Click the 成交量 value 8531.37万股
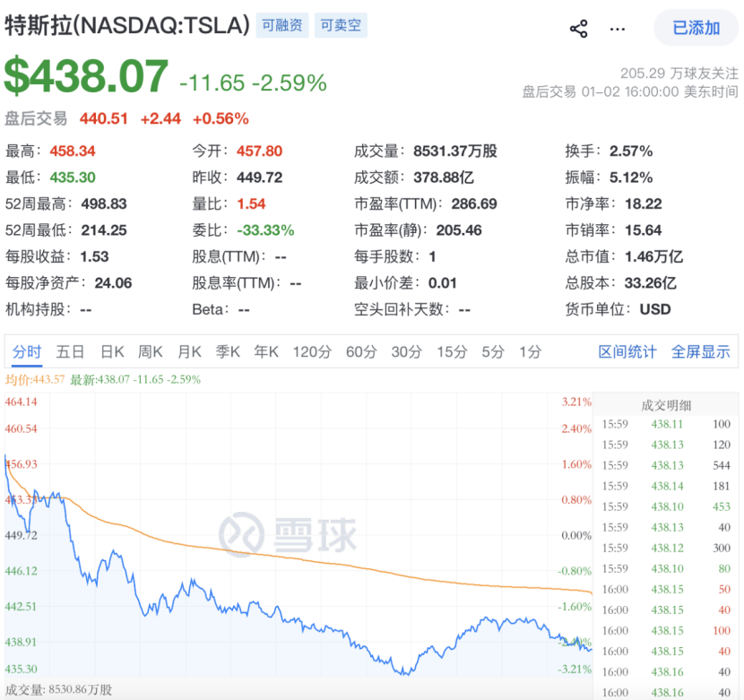Viewport: 744px width, 700px height. 455,151
